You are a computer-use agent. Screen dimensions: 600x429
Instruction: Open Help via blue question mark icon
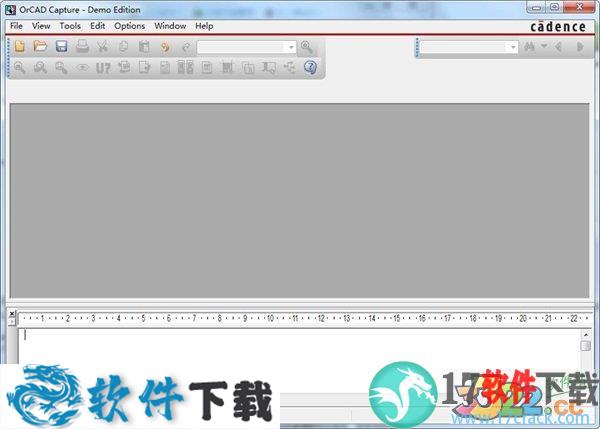(x=310, y=67)
